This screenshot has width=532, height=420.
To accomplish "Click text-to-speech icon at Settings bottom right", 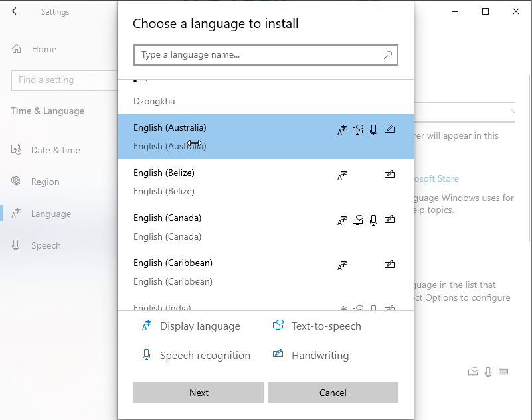I will (x=473, y=372).
